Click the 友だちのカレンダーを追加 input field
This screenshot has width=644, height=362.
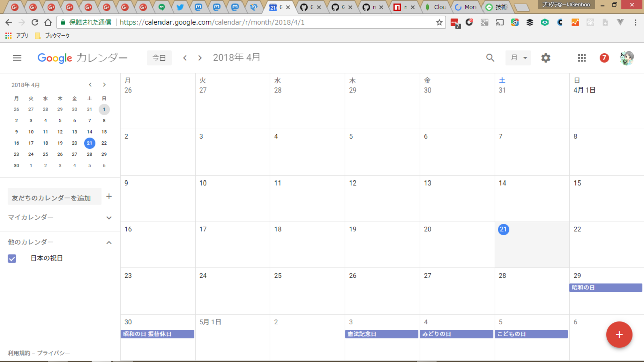[x=54, y=197]
